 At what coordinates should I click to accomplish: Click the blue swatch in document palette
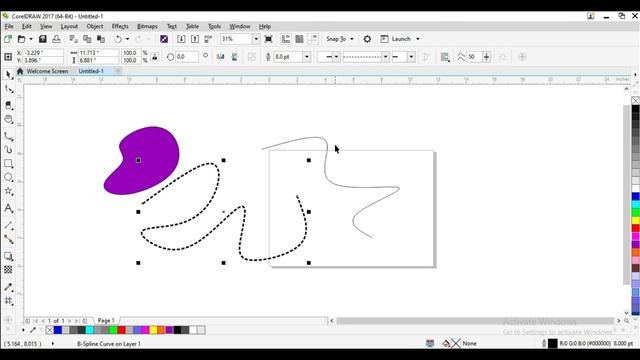tap(58, 330)
